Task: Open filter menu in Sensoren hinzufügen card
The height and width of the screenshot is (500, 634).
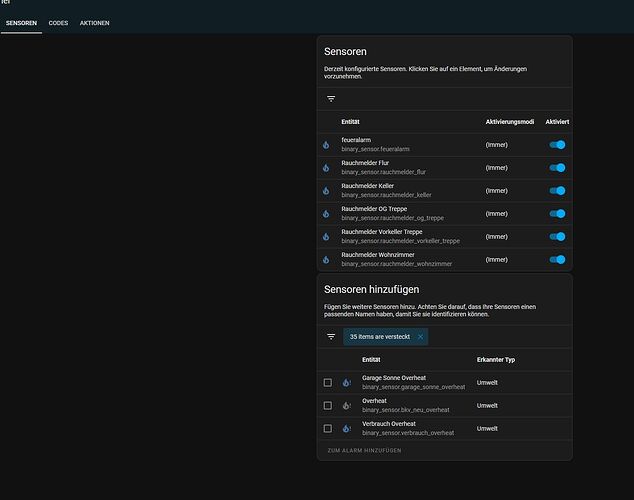Action: click(x=331, y=337)
